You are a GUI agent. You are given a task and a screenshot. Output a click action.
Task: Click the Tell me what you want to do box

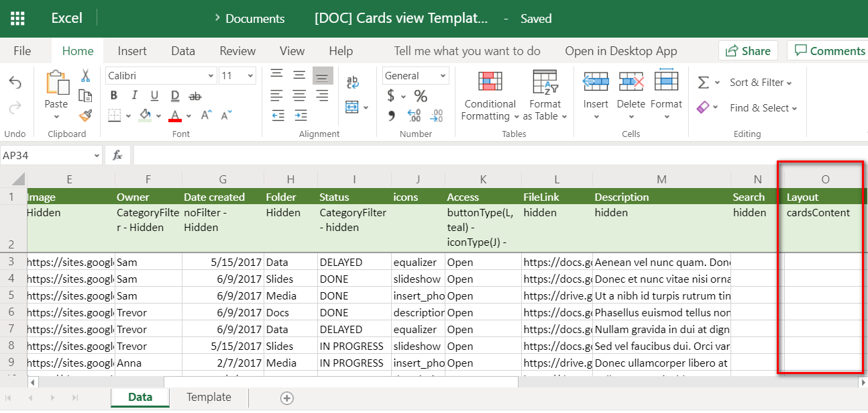pos(467,51)
